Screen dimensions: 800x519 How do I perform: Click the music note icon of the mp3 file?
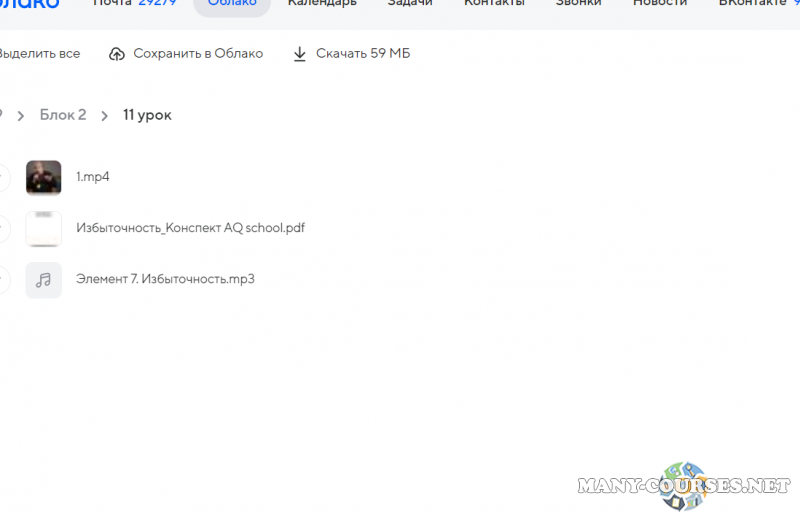pos(44,280)
